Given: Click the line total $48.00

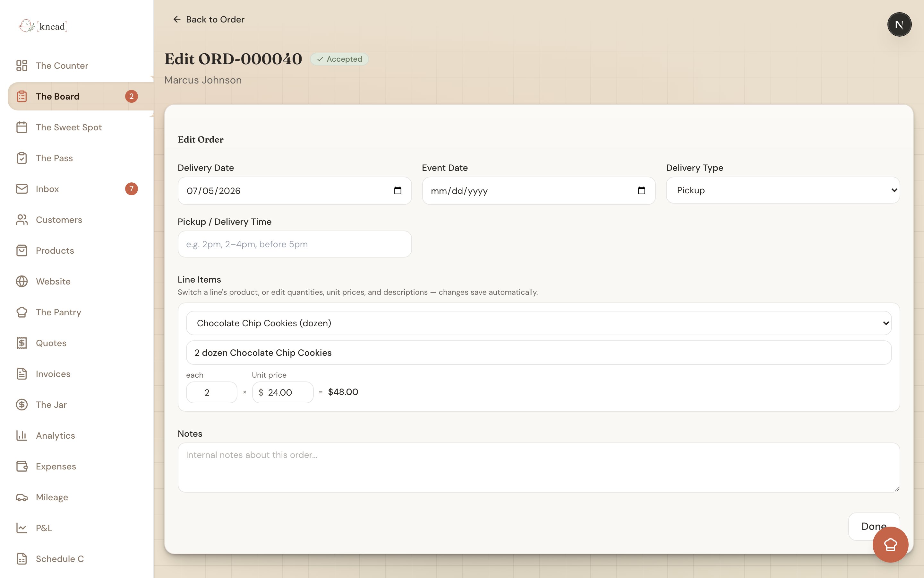Looking at the screenshot, I should point(343,392).
